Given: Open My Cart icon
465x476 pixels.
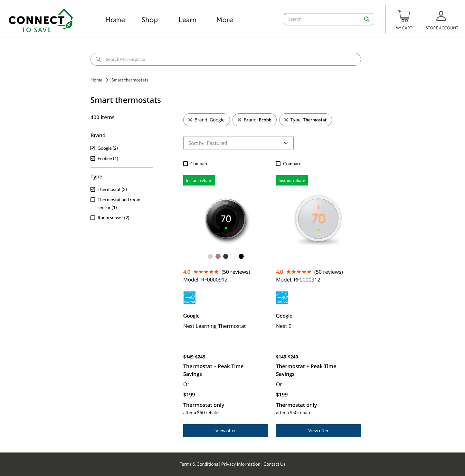Looking at the screenshot, I should (404, 16).
